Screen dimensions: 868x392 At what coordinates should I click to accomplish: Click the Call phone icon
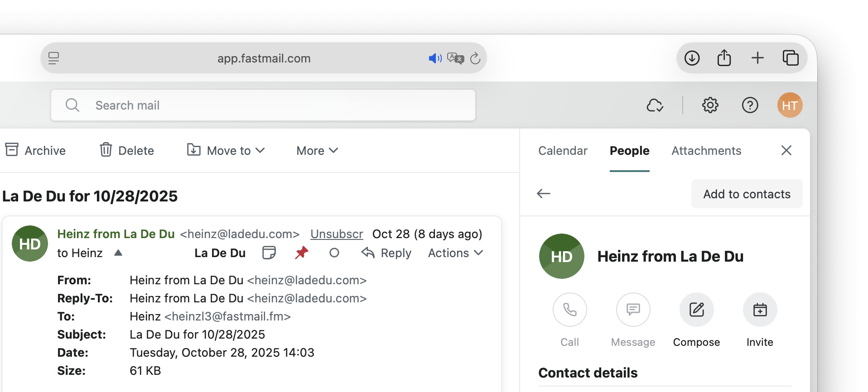570,310
